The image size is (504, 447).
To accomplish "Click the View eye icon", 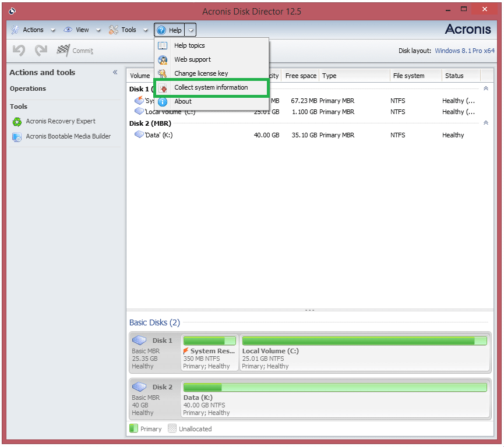I will click(x=68, y=30).
